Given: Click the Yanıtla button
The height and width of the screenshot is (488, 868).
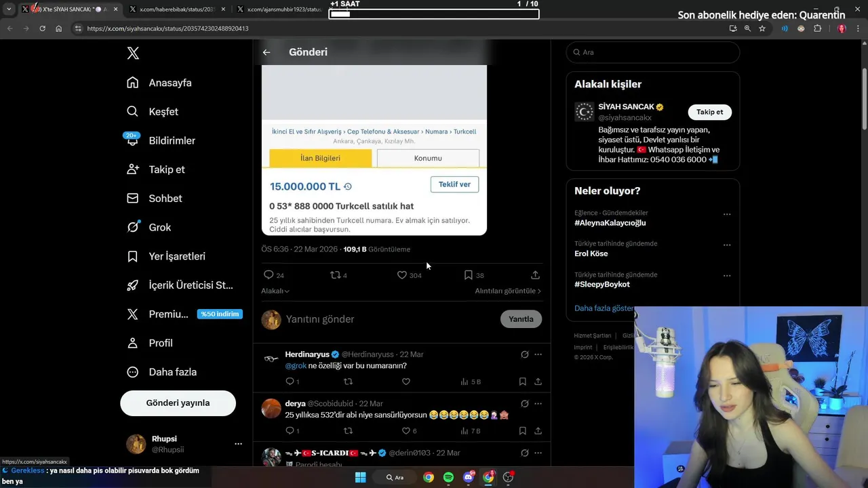Looking at the screenshot, I should click(x=521, y=319).
